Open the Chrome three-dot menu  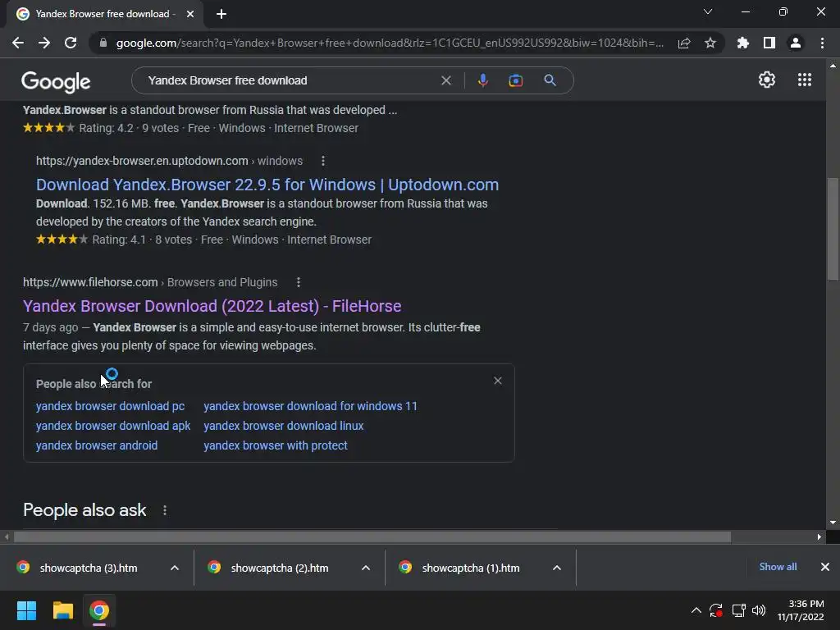pos(822,43)
